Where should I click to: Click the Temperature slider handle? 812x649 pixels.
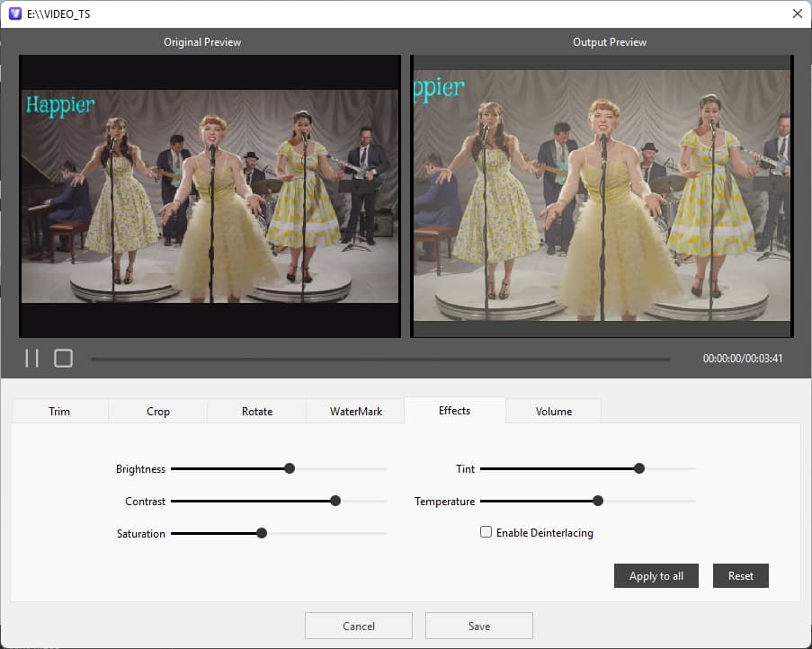click(597, 501)
